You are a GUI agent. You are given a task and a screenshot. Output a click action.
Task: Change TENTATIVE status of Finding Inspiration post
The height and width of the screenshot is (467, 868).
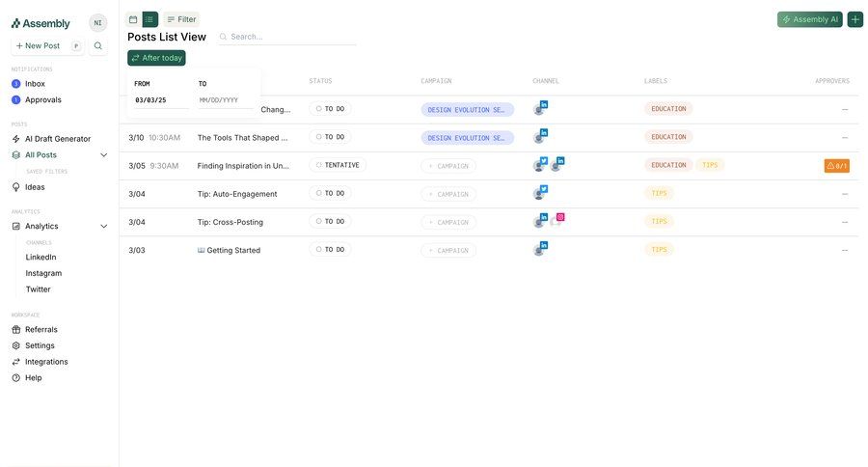(x=338, y=165)
